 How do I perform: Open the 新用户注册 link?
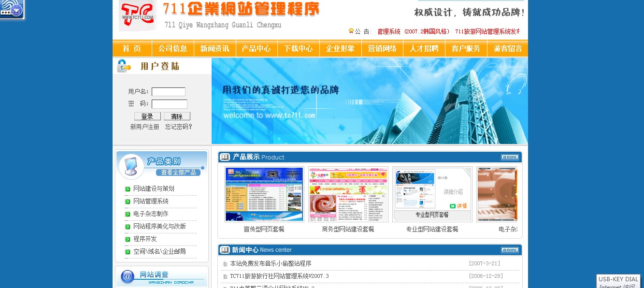tap(144, 127)
